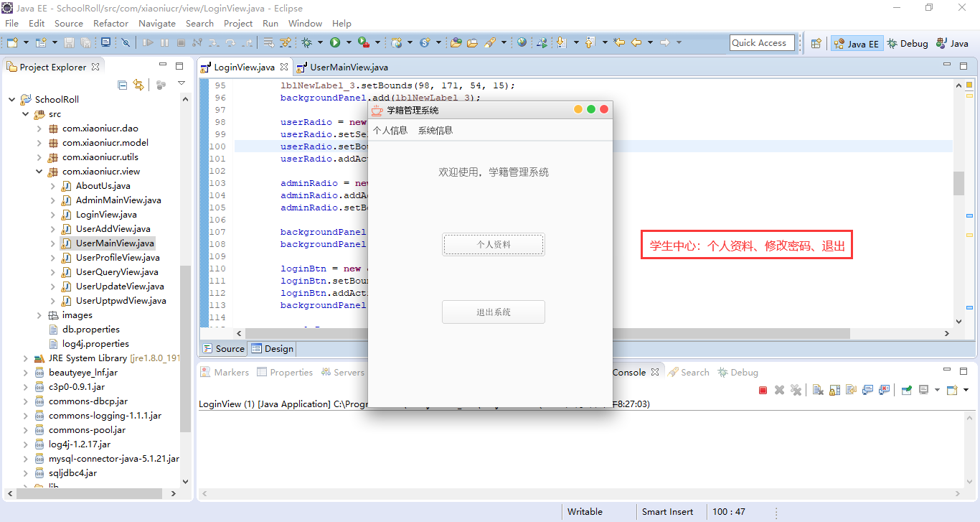Expand the JRE System Library node
The image size is (980, 522).
[x=25, y=358]
